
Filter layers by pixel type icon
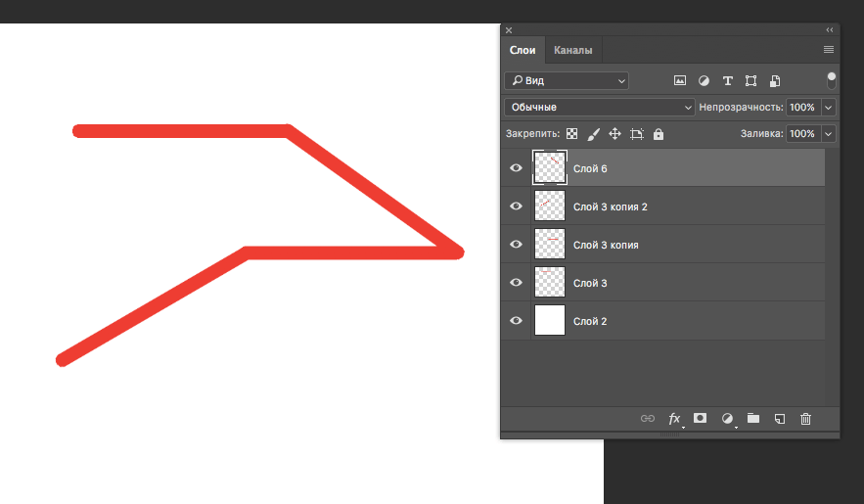pyautogui.click(x=680, y=81)
